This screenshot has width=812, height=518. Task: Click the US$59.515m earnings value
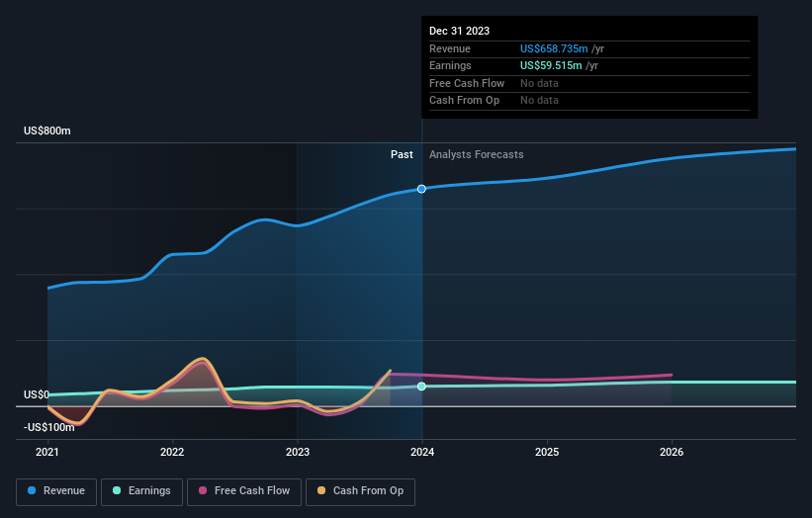click(551, 65)
